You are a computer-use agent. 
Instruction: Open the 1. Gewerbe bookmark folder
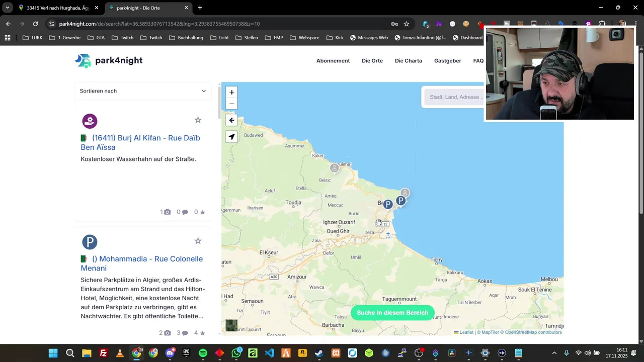point(64,38)
